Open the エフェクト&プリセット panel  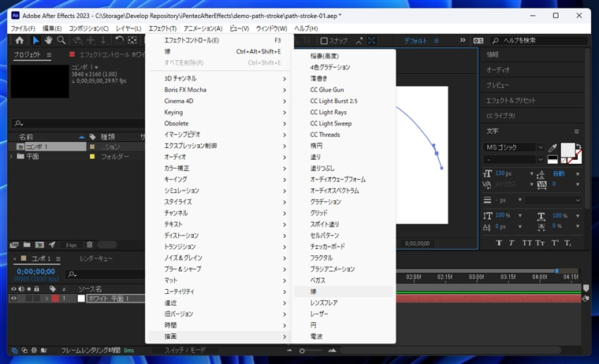(511, 101)
